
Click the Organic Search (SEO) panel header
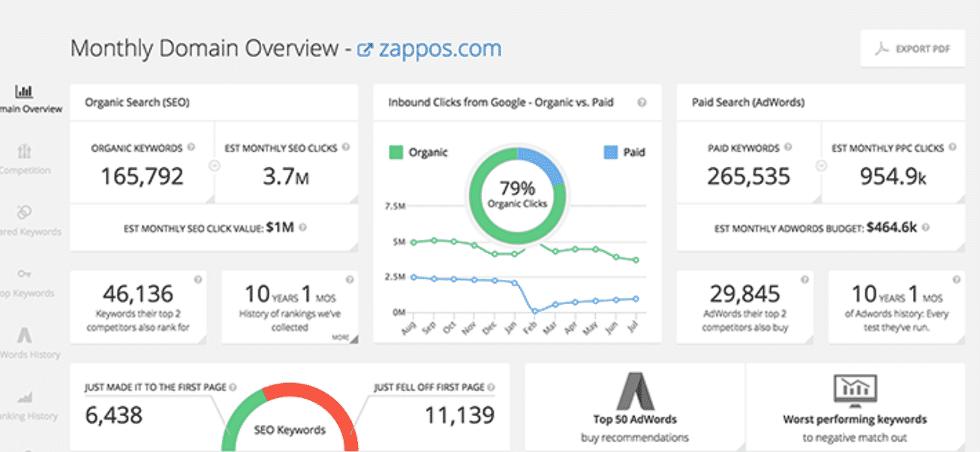point(214,102)
